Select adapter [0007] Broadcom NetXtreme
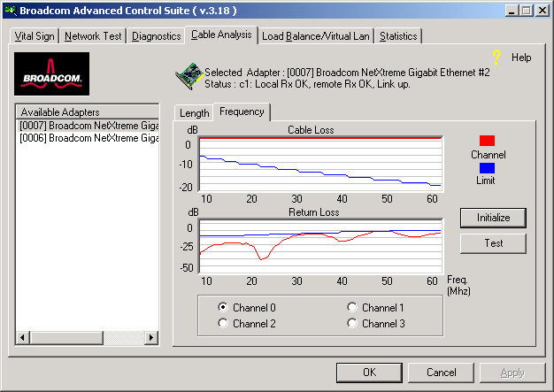 (x=88, y=126)
